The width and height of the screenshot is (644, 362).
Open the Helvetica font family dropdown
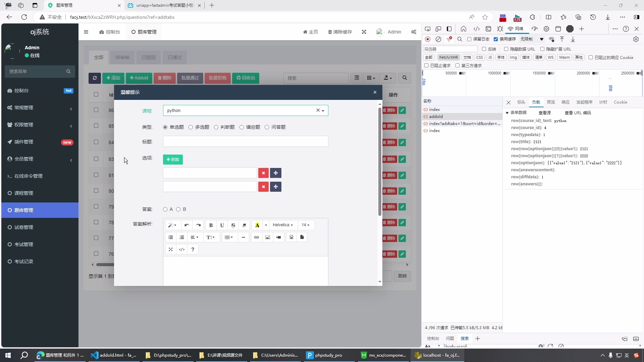click(283, 225)
